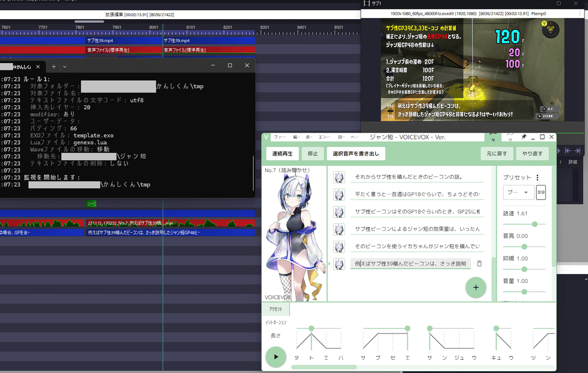Click text field 'サブ性ビーコンはそのGP18ぐらいのとき'
Image resolution: width=588 pixels, height=373 pixels.
pyautogui.click(x=417, y=212)
